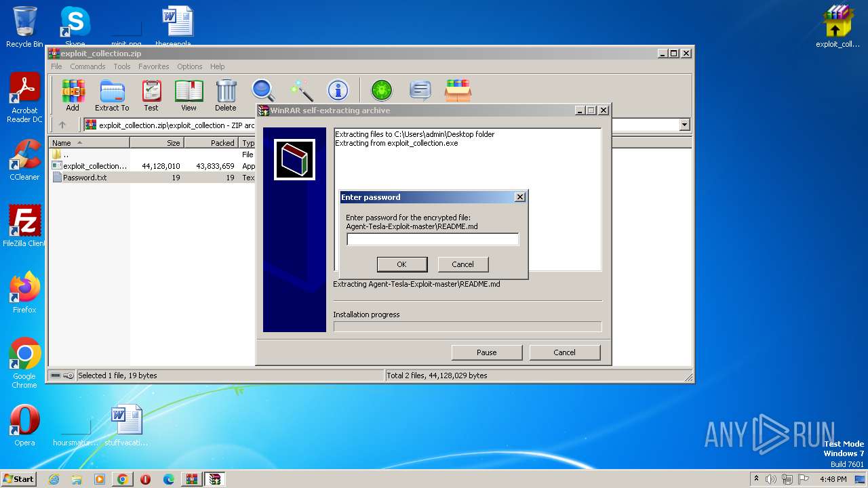Screen dimensions: 868x488
Task: Select FileZilla Client desktop icon
Action: click(x=24, y=226)
